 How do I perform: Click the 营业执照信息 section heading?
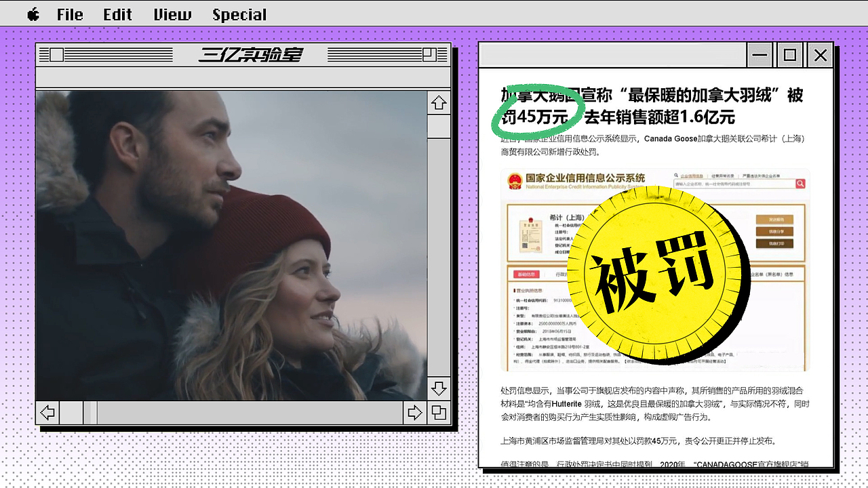[x=528, y=291]
